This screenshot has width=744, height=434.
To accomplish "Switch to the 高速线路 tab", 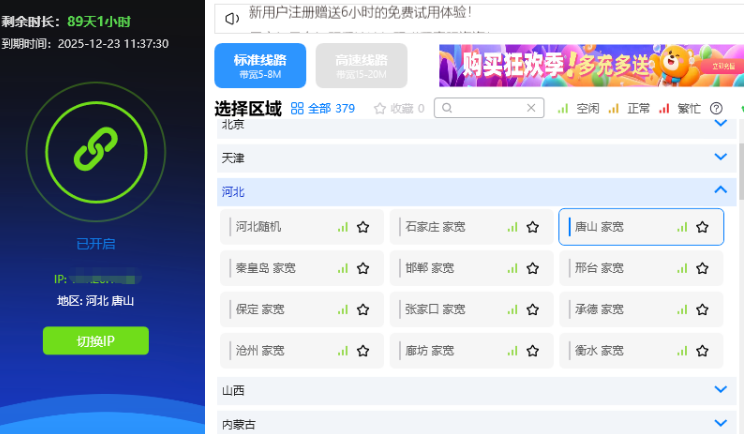I will [x=361, y=66].
